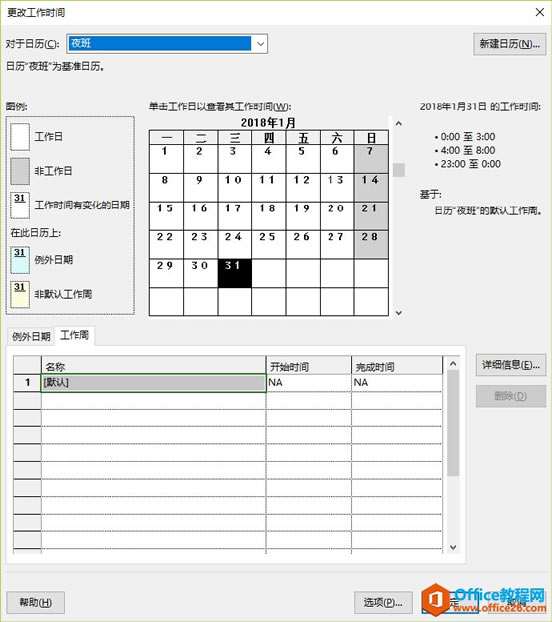Select January 15 on the calendar
Screen dimensions: 552x622
coord(166,216)
